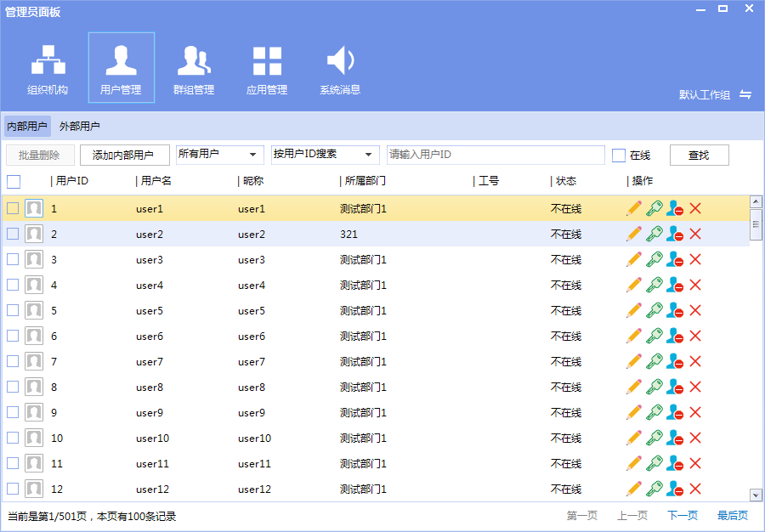Check the checkbox for user3 row
765x532 pixels.
(13, 259)
